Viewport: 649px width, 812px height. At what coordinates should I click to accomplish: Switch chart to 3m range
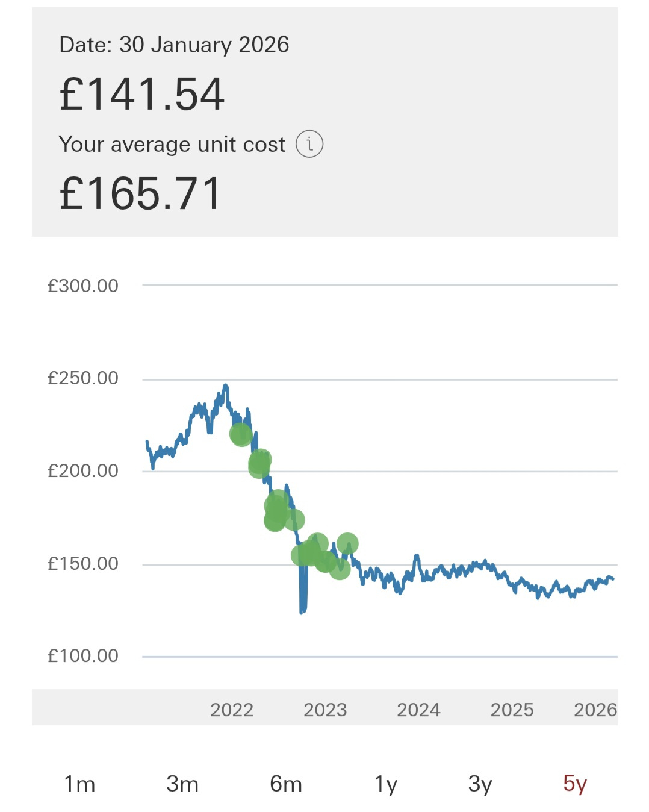[182, 784]
